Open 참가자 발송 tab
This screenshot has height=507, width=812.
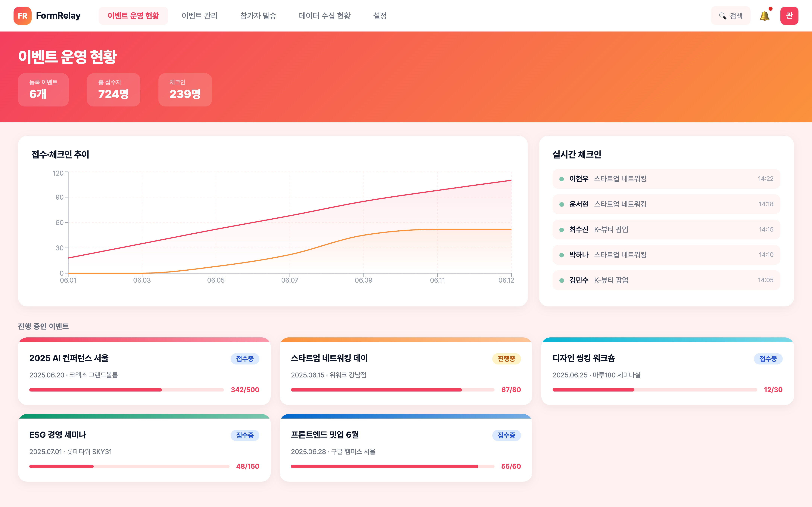258,16
